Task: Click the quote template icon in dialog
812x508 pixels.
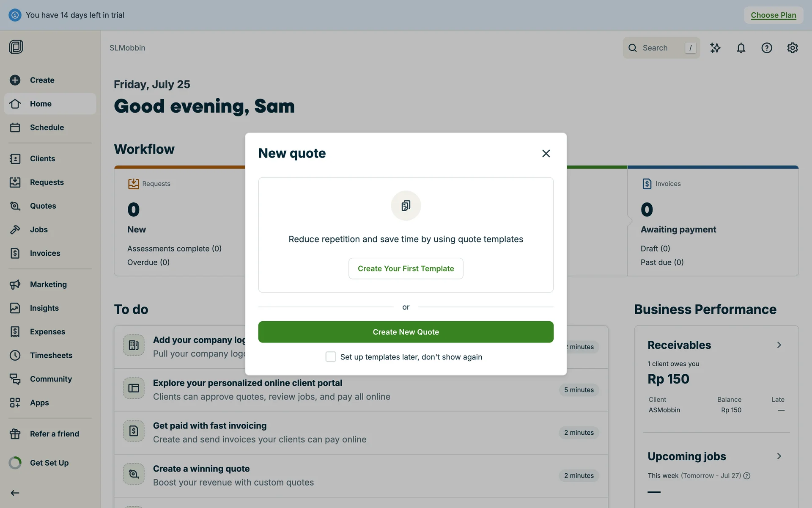Action: pos(406,206)
